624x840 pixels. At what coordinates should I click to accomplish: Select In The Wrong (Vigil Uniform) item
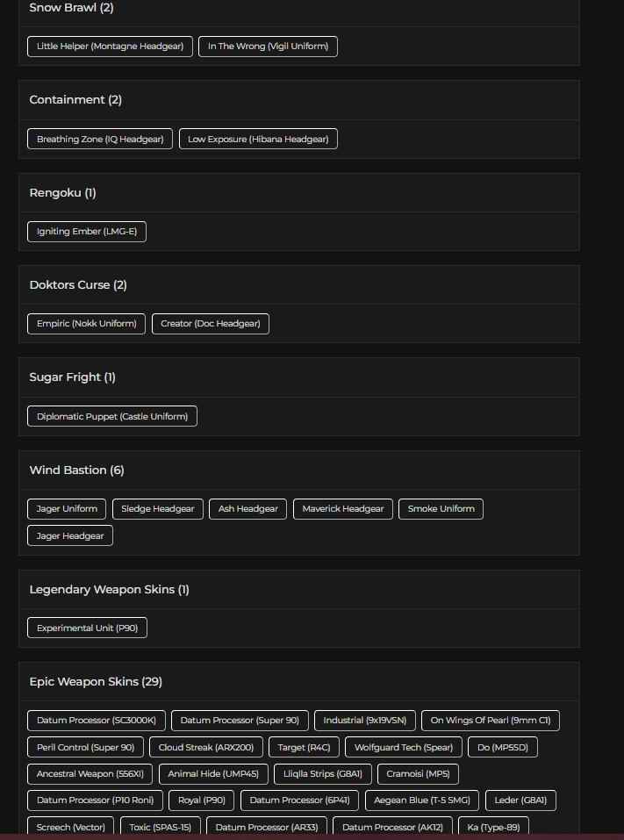pyautogui.click(x=268, y=47)
